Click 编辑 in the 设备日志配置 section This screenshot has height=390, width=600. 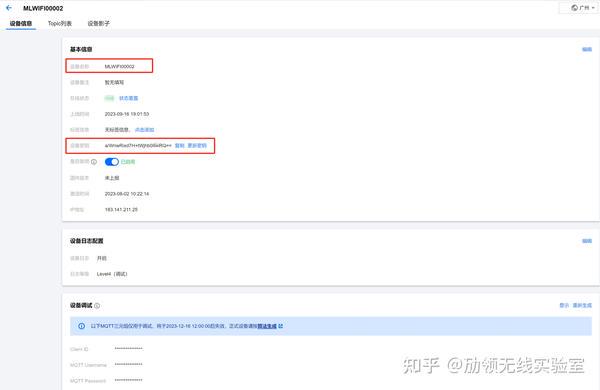(587, 241)
